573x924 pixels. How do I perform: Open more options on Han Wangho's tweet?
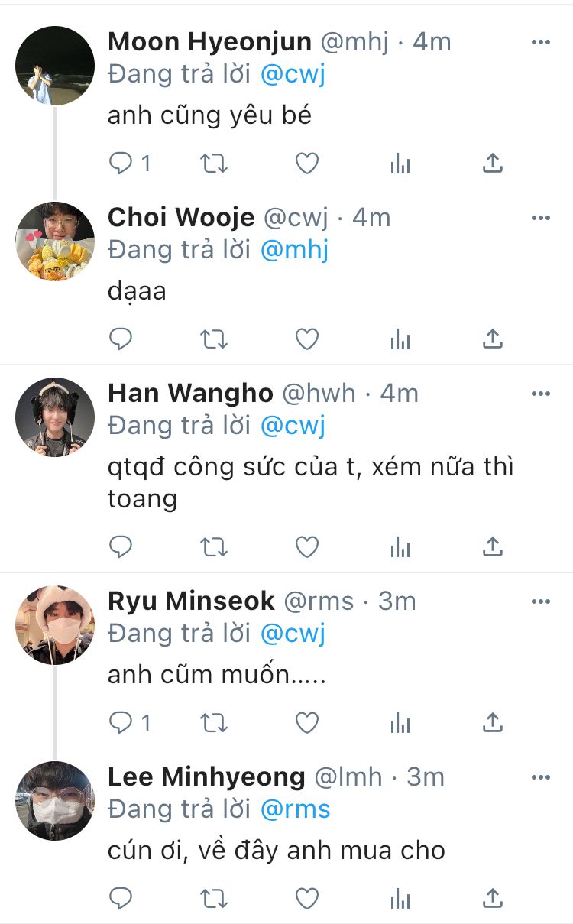pyautogui.click(x=541, y=394)
